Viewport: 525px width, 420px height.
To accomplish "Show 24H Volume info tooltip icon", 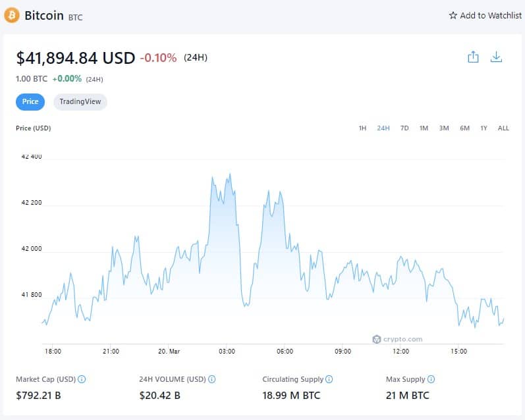I will pyautogui.click(x=211, y=379).
